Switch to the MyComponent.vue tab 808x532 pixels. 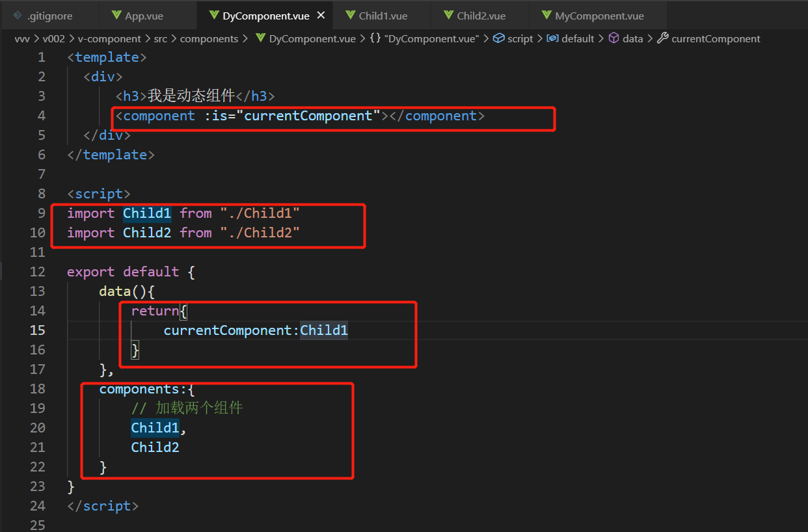click(598, 16)
